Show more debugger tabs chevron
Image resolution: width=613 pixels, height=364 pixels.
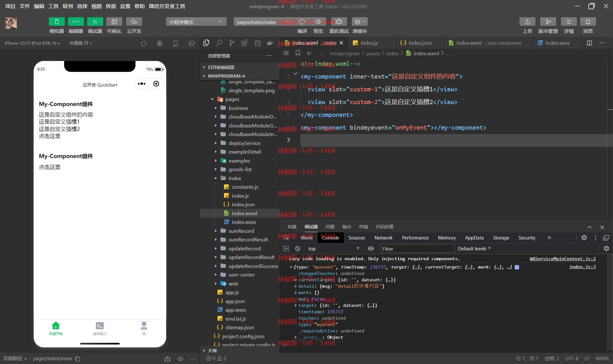pyautogui.click(x=549, y=238)
